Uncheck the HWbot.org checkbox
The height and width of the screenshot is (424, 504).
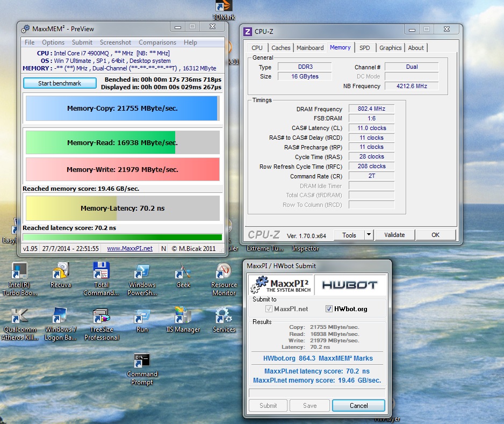point(329,309)
